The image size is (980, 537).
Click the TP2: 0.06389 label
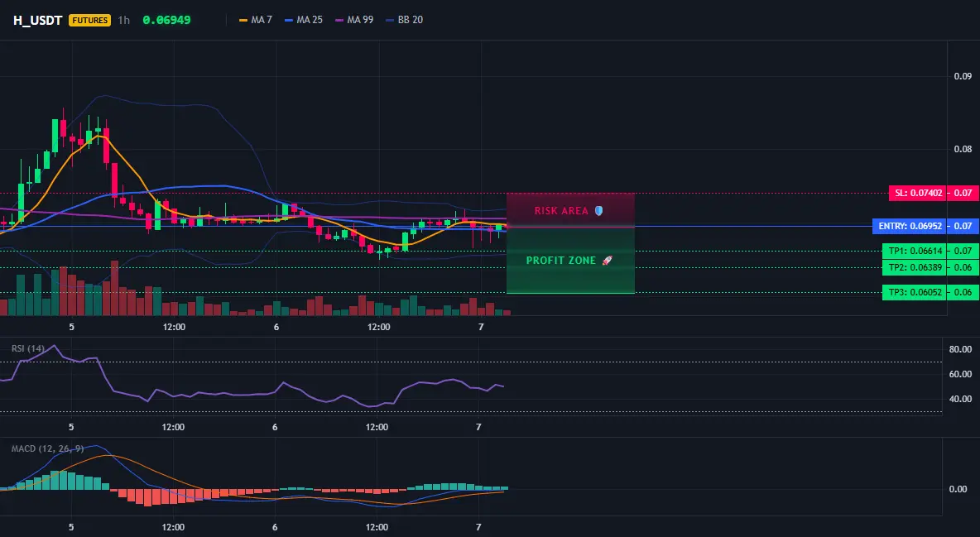(915, 267)
